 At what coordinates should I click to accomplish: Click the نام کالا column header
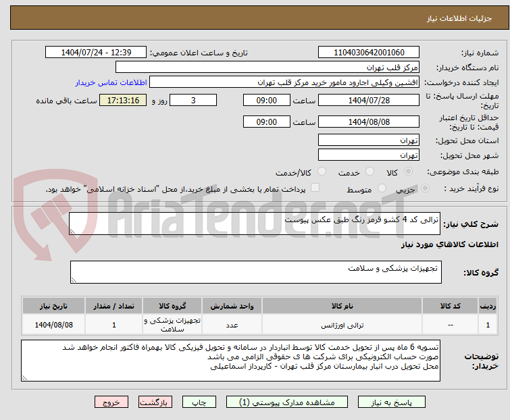pyautogui.click(x=342, y=306)
